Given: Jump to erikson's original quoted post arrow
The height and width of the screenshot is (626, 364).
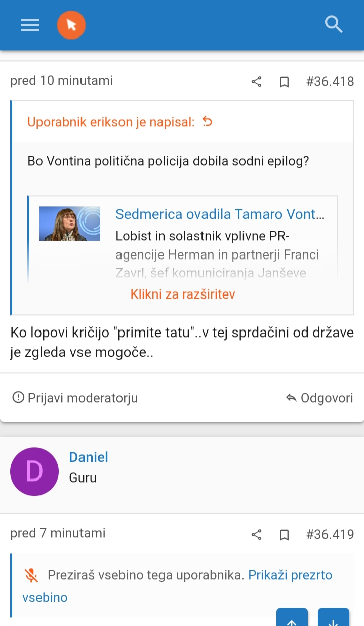Looking at the screenshot, I should (207, 122).
